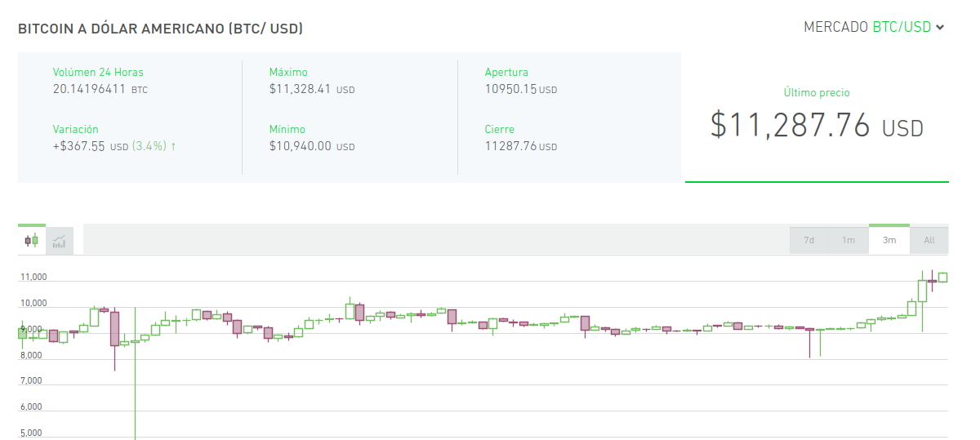Click the 'Cierre' label
Viewport: 980px width, 440px height.
pyautogui.click(x=500, y=130)
